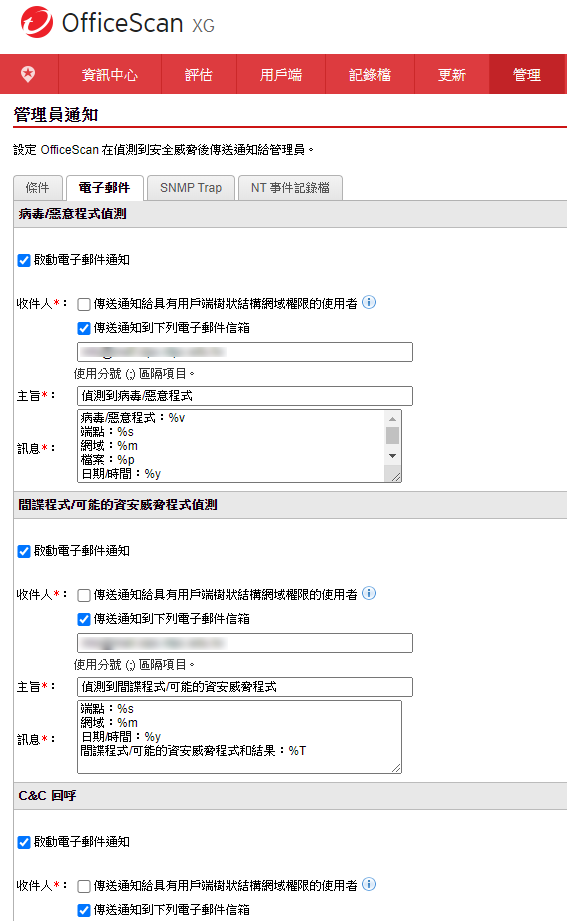Click the message box scroll down arrow

click(x=392, y=456)
